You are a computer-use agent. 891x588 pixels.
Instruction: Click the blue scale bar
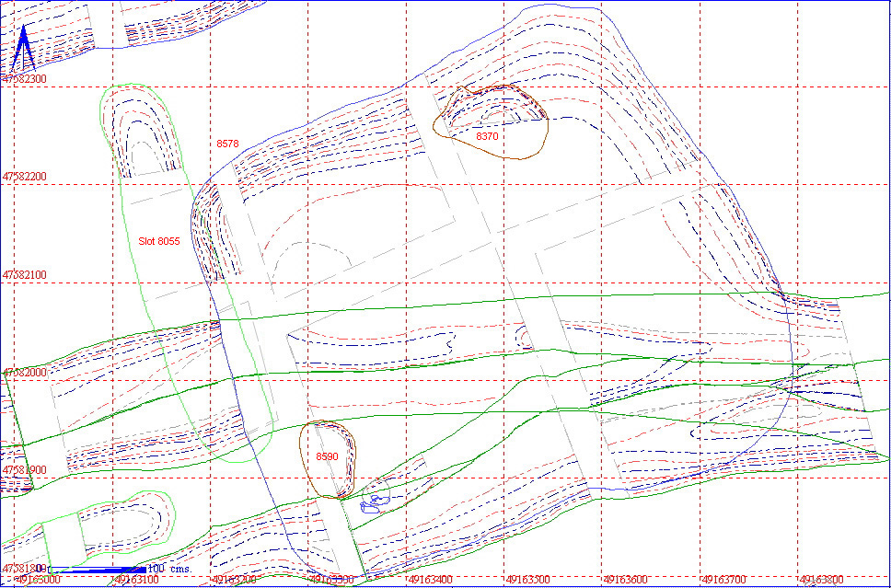(97, 570)
